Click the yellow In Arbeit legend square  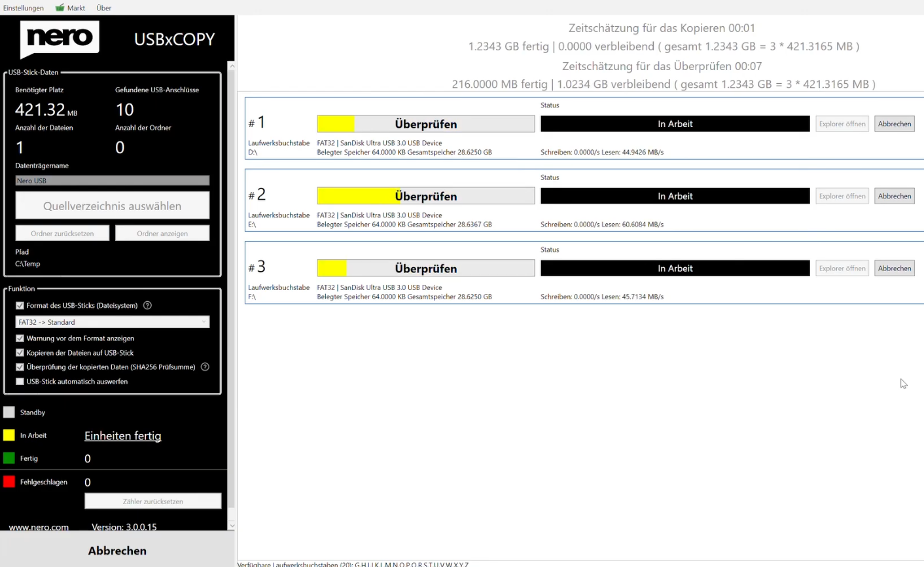pyautogui.click(x=9, y=435)
